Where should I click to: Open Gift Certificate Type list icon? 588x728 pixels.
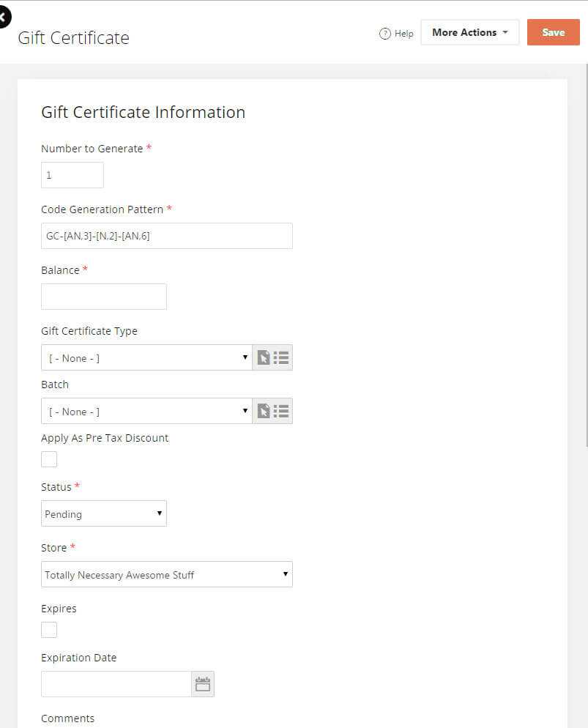pos(281,357)
